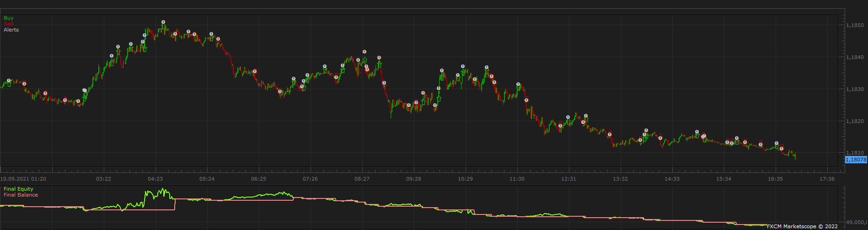Click the 04:23 time axis label
This screenshot has height=230, width=868.
click(x=155, y=179)
